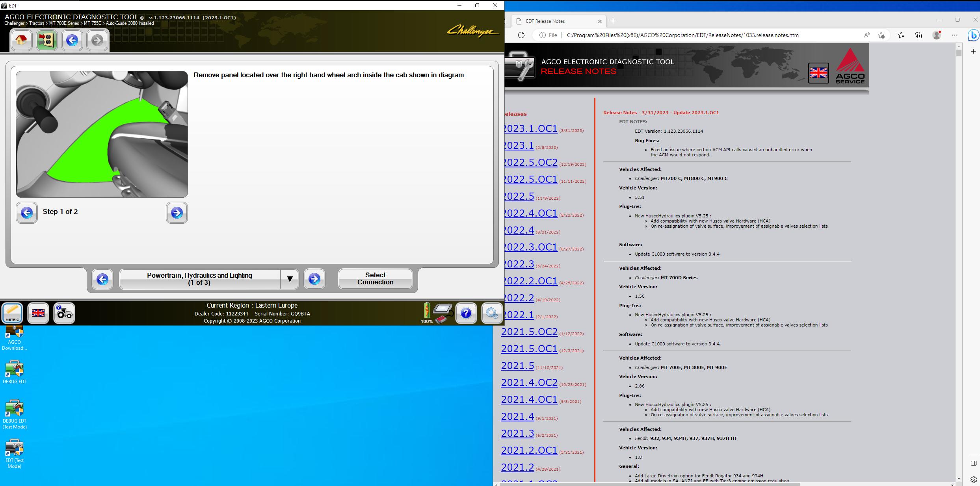Open release notes link 2021.4

click(517, 416)
